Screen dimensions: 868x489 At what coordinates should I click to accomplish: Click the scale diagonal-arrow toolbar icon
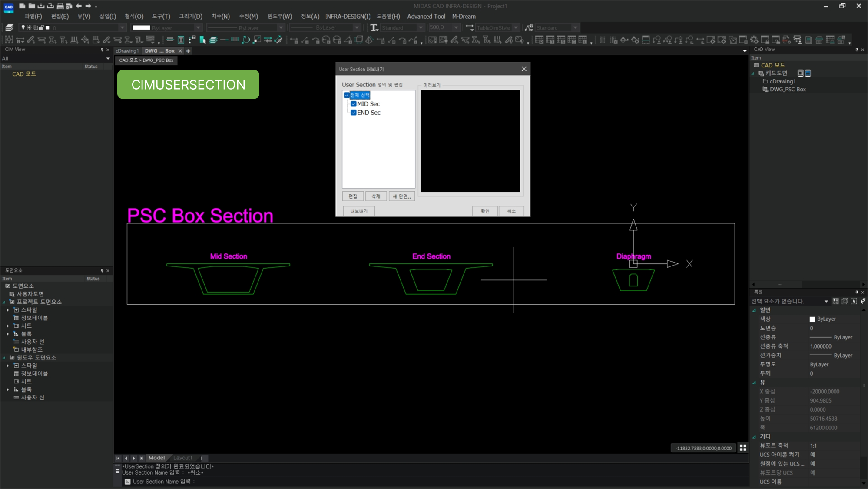tap(257, 40)
